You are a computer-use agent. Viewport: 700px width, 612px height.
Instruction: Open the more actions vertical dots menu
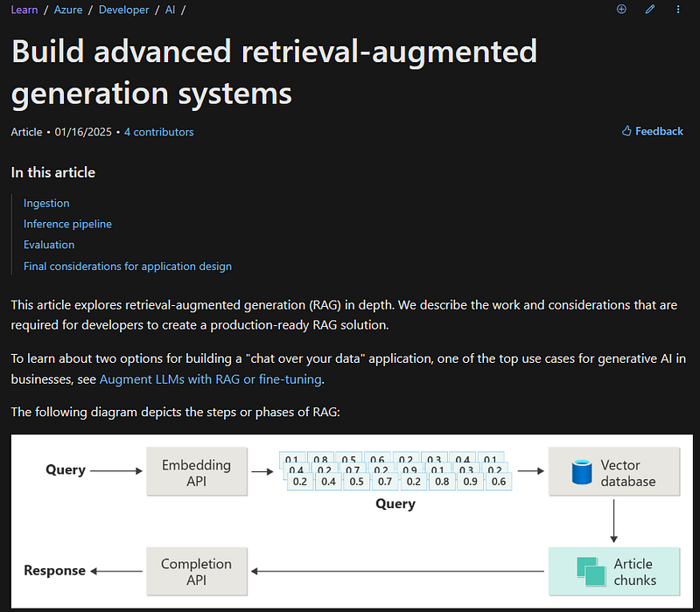[678, 10]
